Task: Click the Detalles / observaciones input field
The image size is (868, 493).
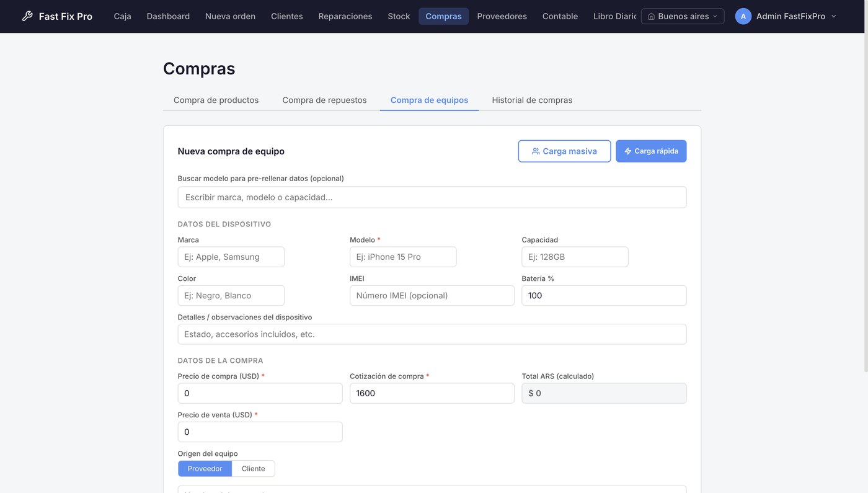Action: (432, 334)
